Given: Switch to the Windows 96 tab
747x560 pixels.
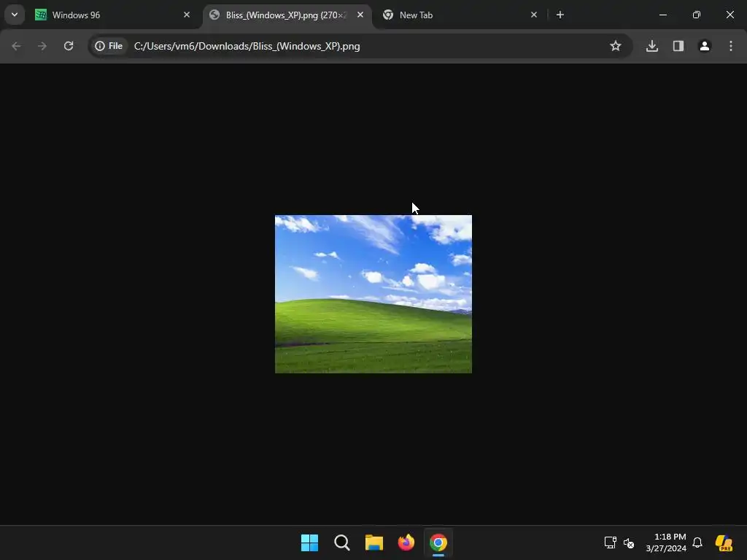Looking at the screenshot, I should [113, 15].
